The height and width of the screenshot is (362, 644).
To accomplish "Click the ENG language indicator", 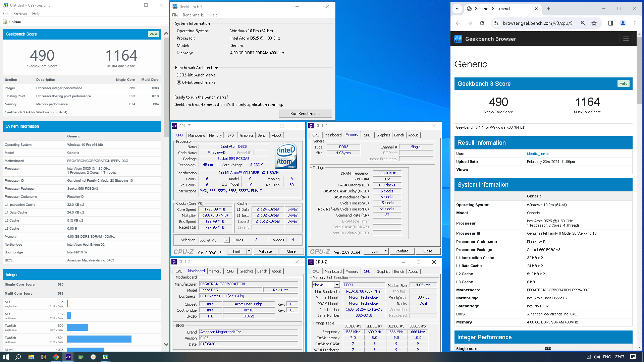I will 607,357.
